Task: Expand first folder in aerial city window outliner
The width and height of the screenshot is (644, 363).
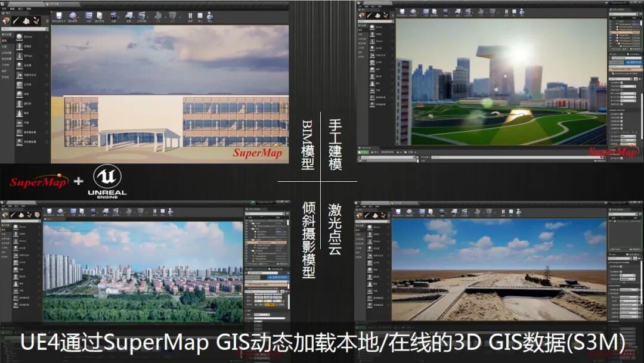Action: (251, 224)
